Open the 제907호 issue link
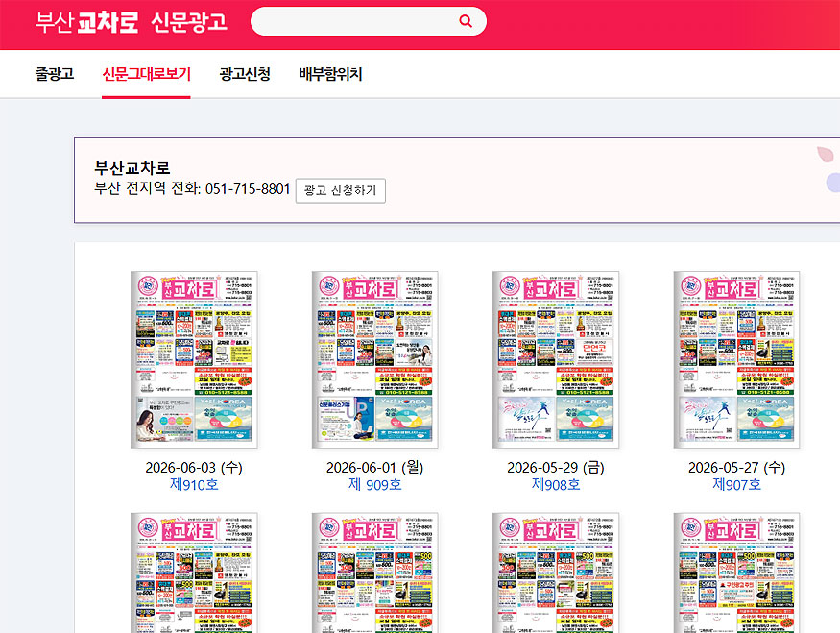Screen dimensions: 840x633 coord(736,484)
